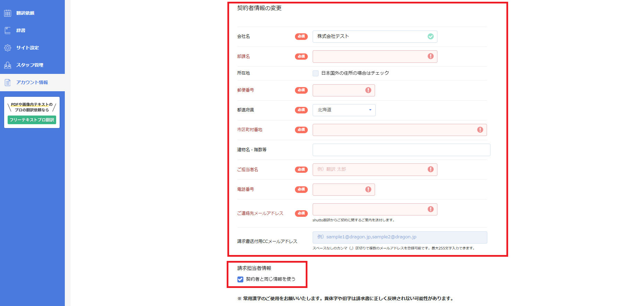Screen dimensions: 644x306
Task: Click the shutto翻訳からご契約 helper text
Action: point(353,220)
